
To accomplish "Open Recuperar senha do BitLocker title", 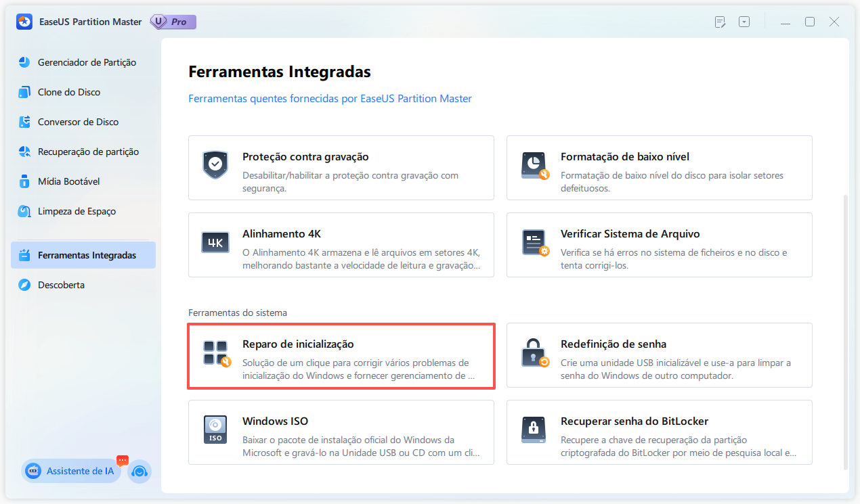I will tap(635, 421).
